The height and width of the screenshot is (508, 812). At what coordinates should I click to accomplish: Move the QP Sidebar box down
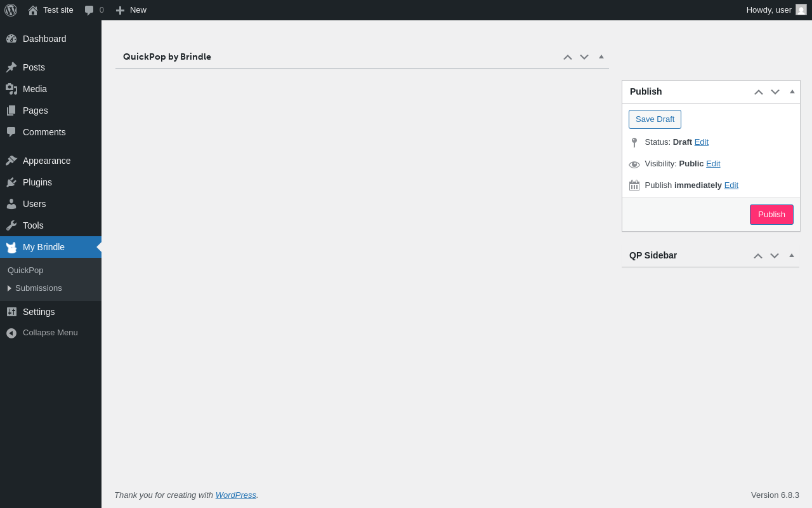point(775,256)
